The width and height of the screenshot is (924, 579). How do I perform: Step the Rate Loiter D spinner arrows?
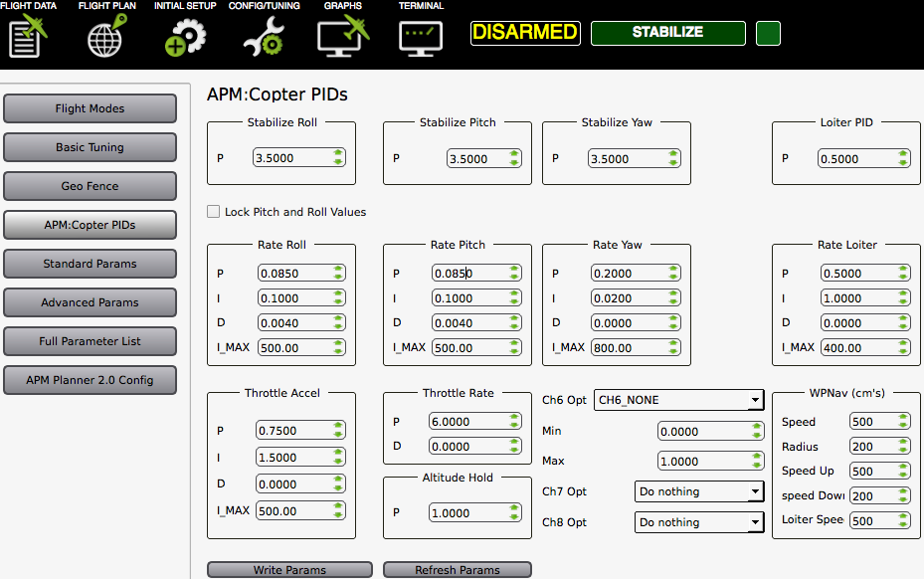click(903, 322)
